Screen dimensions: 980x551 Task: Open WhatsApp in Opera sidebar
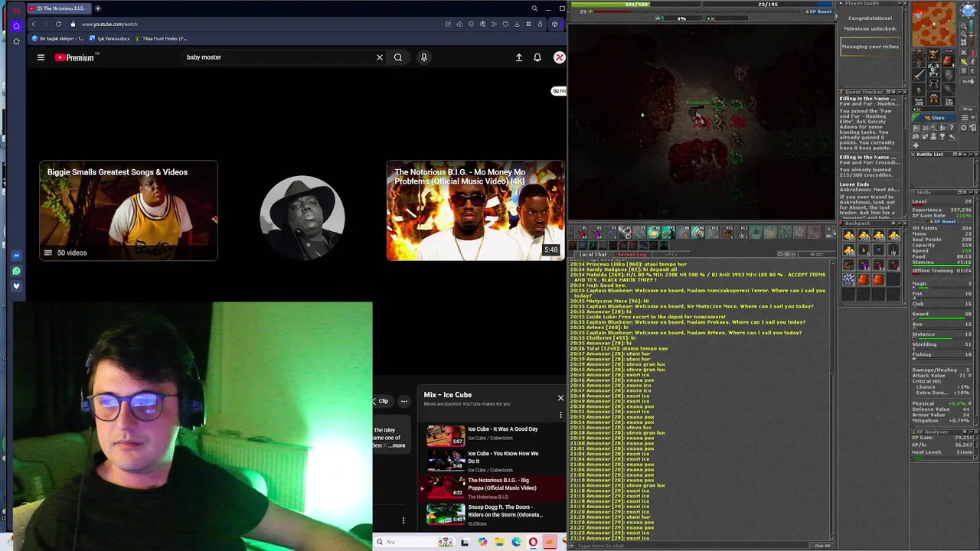[x=16, y=271]
